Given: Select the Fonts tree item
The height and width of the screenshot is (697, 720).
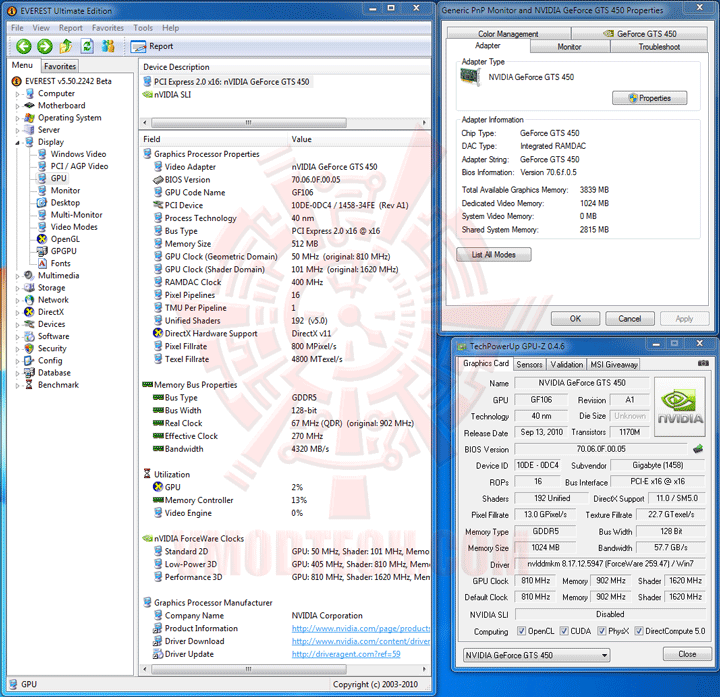Looking at the screenshot, I should pos(54,264).
